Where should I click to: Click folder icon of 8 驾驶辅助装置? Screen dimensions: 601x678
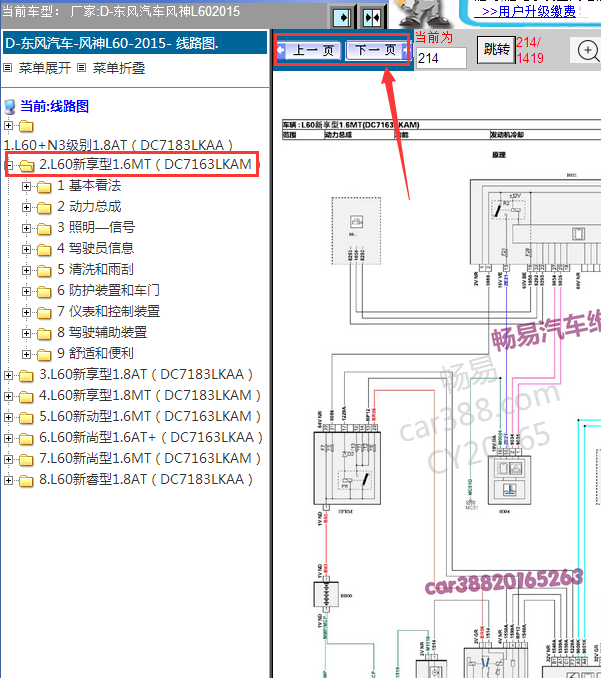[x=44, y=334]
